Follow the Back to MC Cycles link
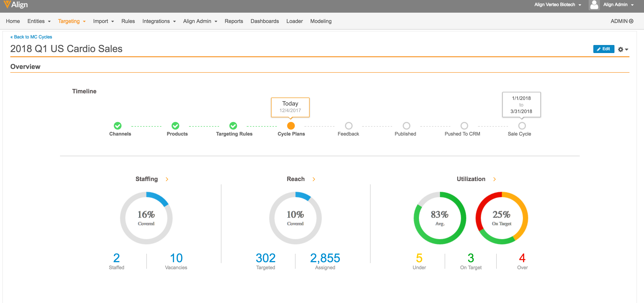The width and height of the screenshot is (644, 303). click(x=31, y=37)
